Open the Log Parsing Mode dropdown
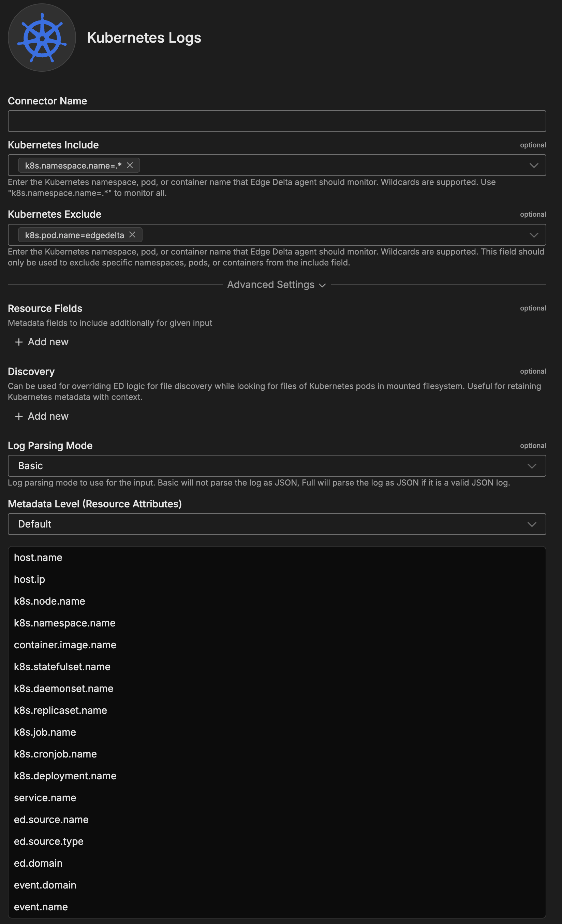The height and width of the screenshot is (924, 562). pos(277,466)
